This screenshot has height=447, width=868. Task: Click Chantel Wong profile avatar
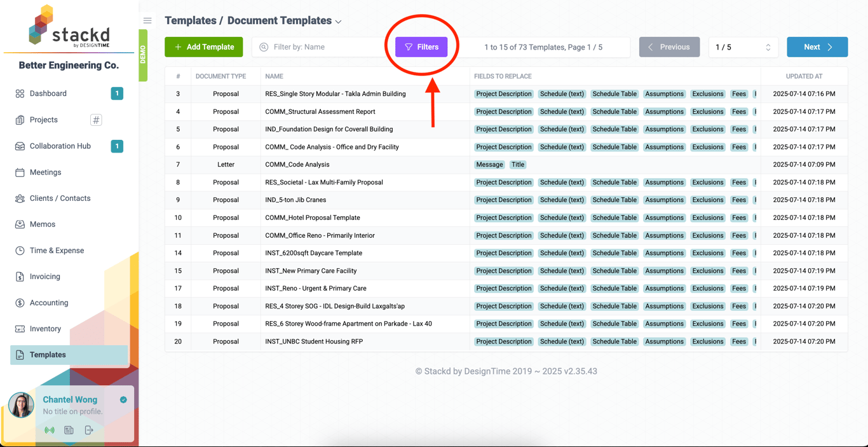coord(21,405)
